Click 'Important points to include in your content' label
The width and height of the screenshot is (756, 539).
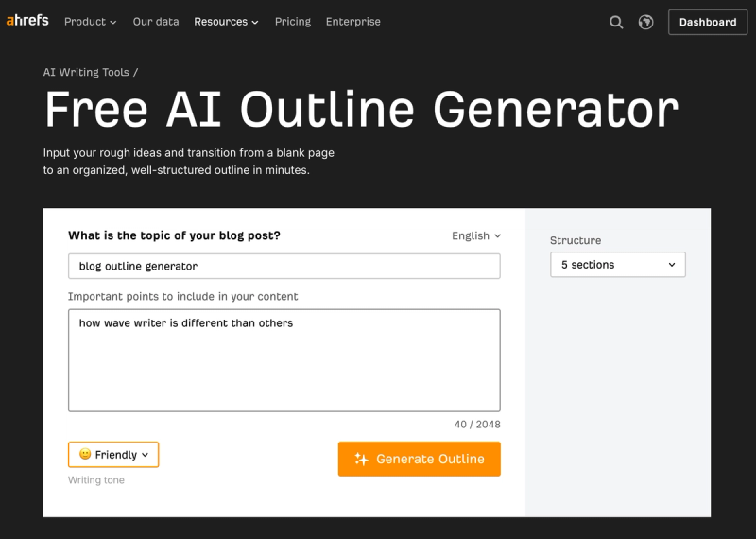pos(182,296)
